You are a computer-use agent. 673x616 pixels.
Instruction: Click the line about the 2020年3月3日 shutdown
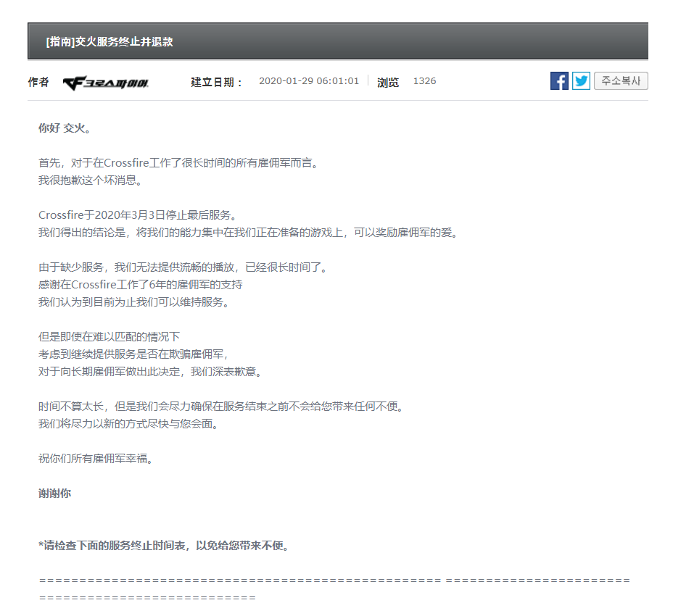click(x=138, y=215)
